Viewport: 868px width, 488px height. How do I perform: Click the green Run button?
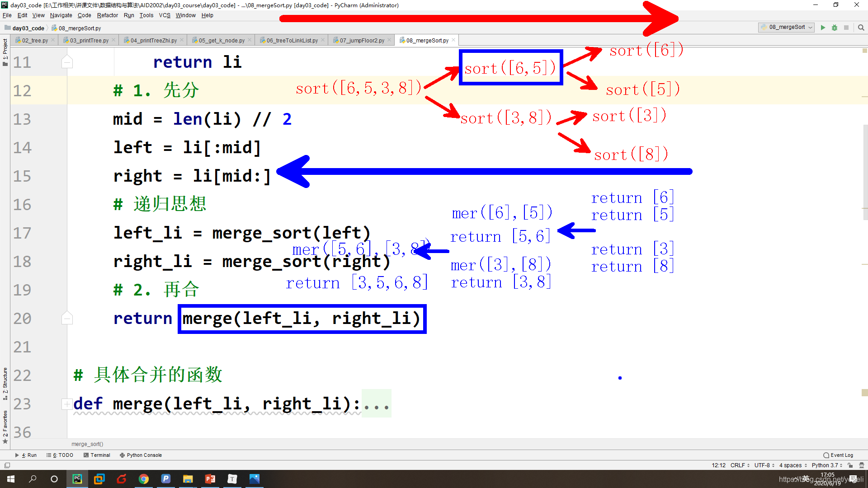click(x=823, y=28)
